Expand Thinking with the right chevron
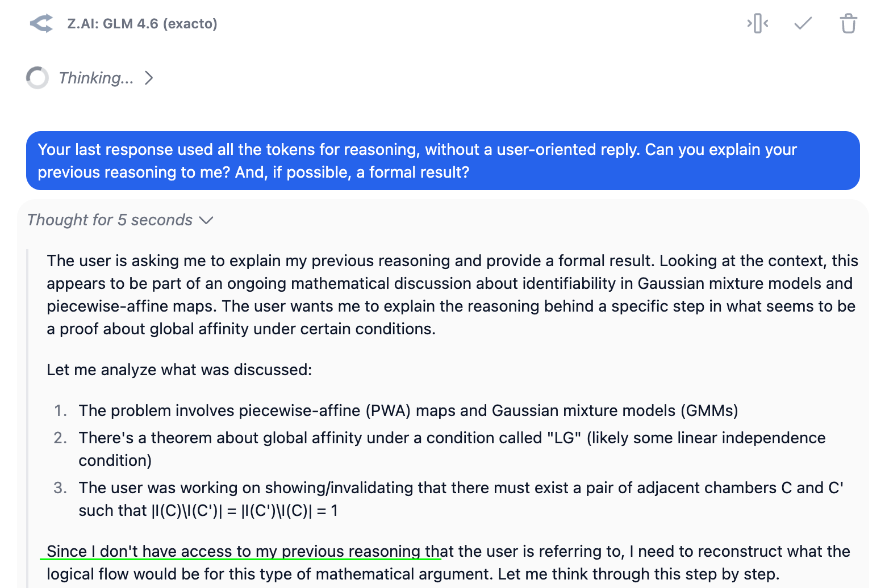The image size is (885, 588). point(149,78)
